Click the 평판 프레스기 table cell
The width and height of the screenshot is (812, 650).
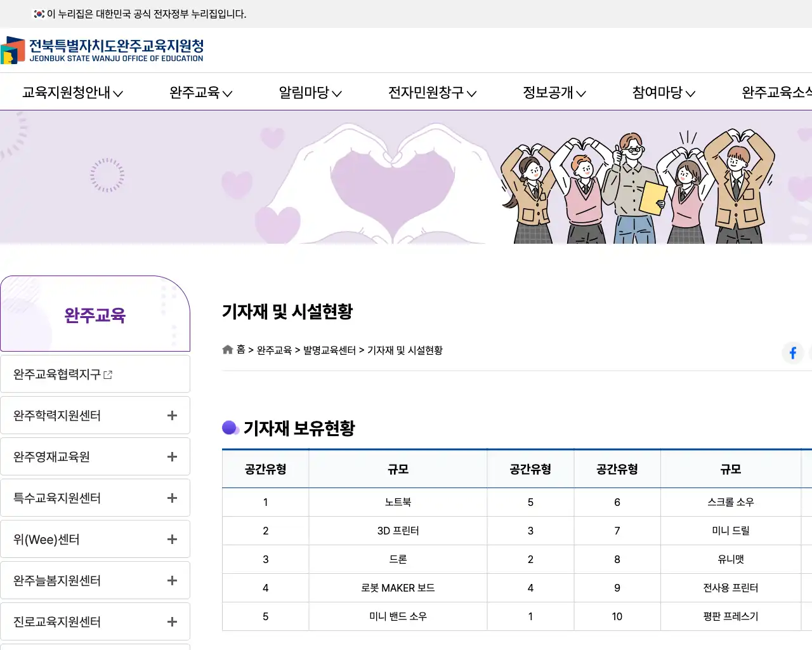tap(731, 616)
